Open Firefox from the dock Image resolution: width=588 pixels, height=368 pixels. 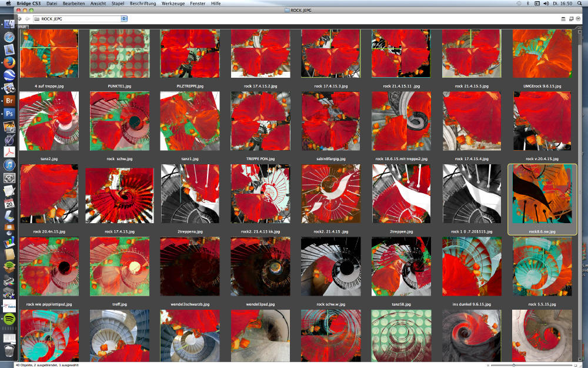[9, 62]
